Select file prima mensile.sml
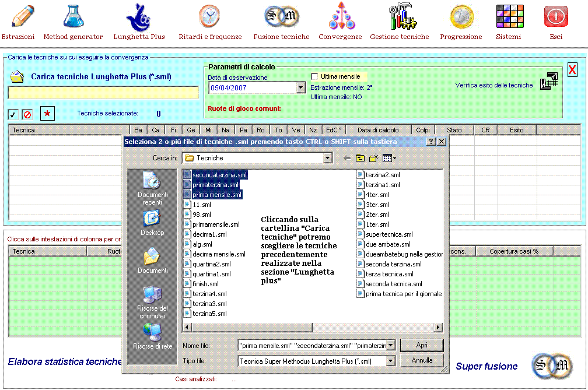Viewport: 588px width, 390px height. coord(213,195)
